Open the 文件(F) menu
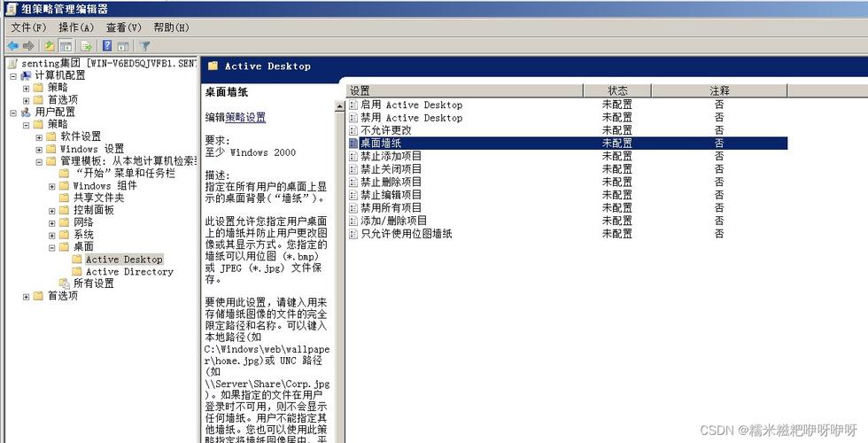868x443 pixels. tap(28, 27)
